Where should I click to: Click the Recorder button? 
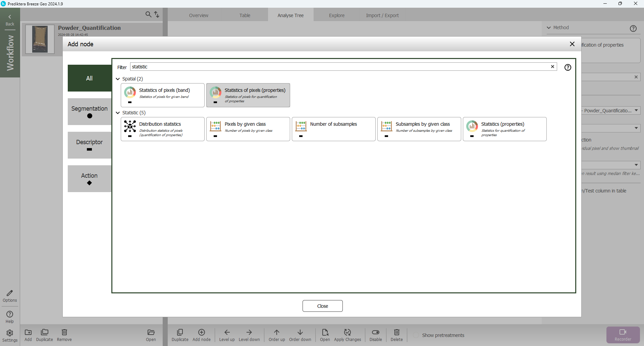[623, 335]
